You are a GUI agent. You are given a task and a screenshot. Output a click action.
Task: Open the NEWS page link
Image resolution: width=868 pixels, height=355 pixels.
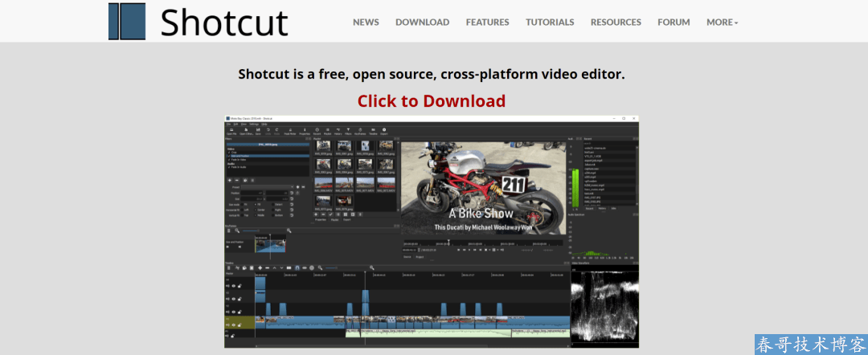366,22
